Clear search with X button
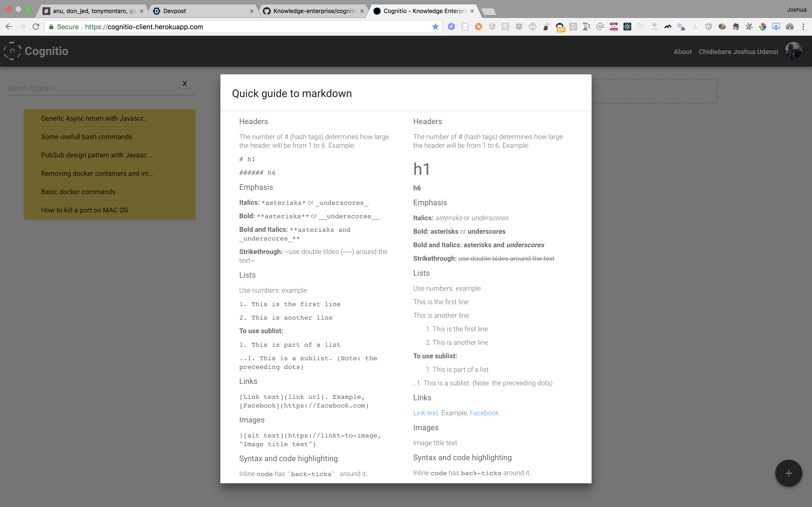The width and height of the screenshot is (812, 507). (x=185, y=84)
